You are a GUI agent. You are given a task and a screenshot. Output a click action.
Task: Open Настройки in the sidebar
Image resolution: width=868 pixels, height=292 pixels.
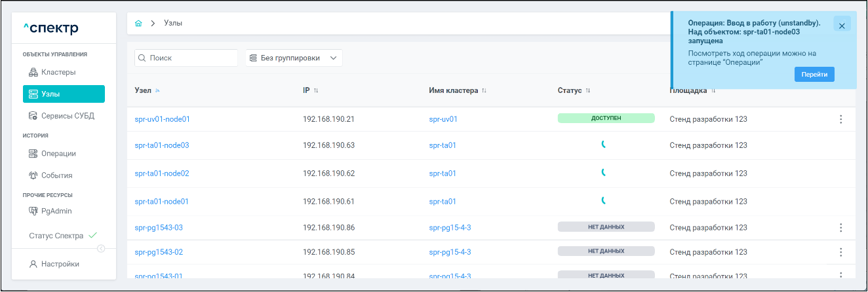(x=60, y=264)
